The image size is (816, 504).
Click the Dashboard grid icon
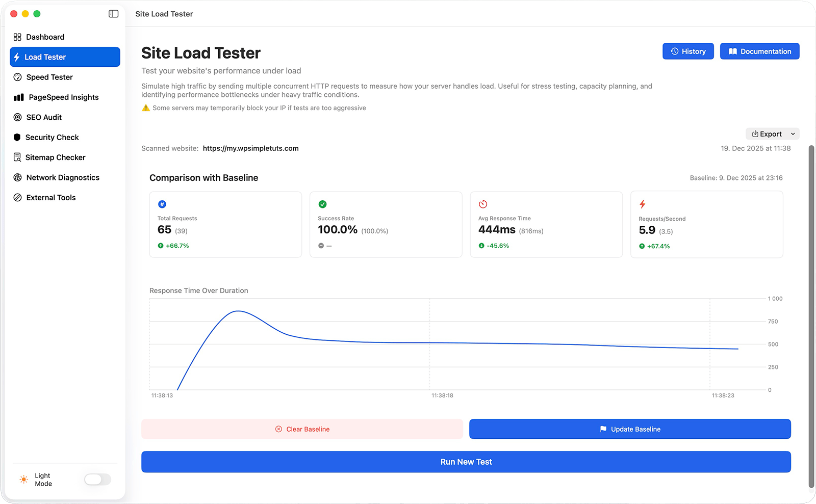click(x=18, y=37)
